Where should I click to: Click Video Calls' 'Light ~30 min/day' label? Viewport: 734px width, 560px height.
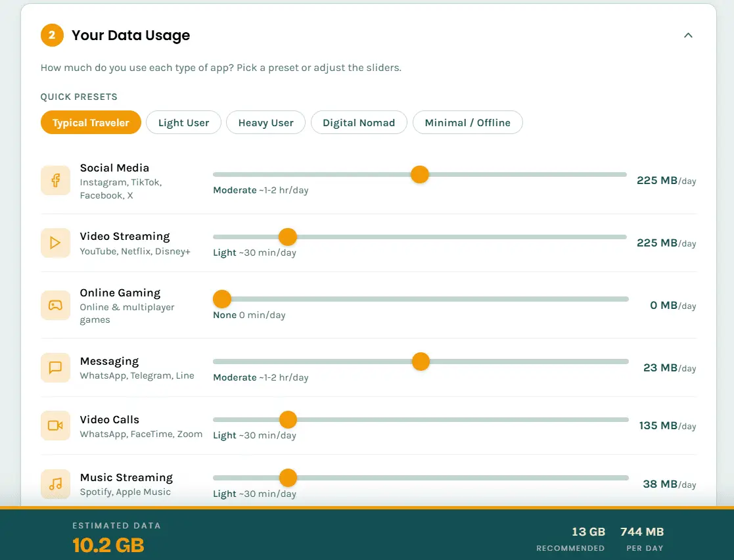click(x=255, y=436)
